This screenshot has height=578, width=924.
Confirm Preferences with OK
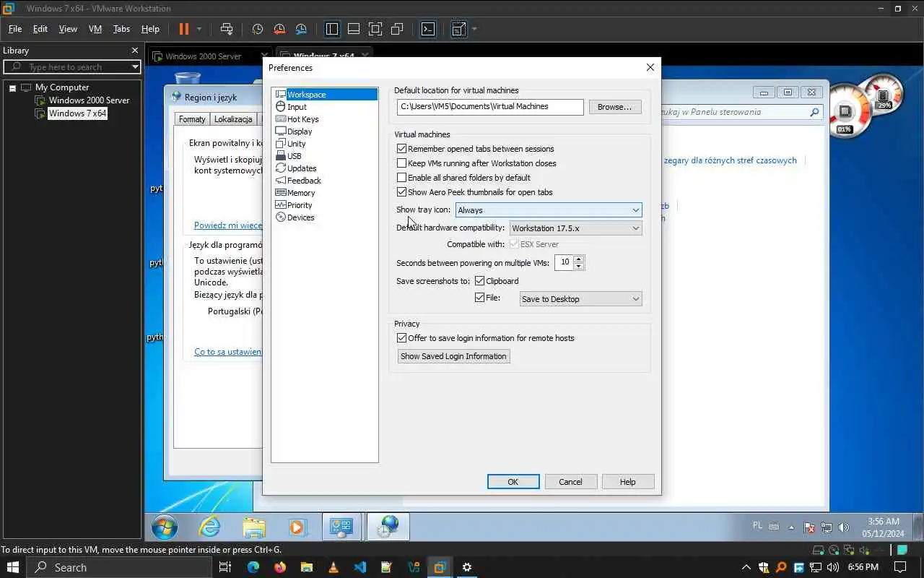tap(513, 482)
